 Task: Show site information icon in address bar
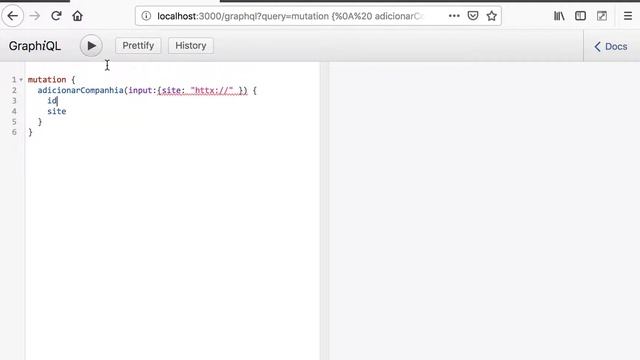146,16
